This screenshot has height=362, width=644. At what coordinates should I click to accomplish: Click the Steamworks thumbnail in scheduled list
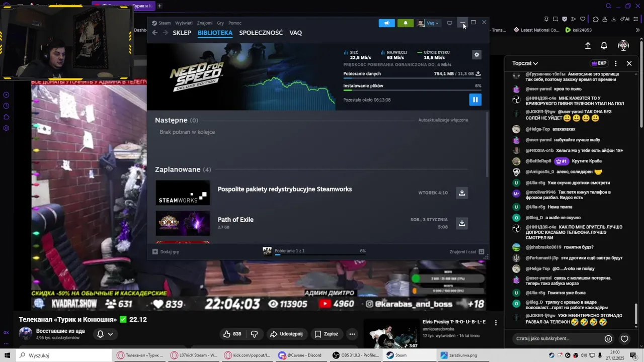(183, 193)
